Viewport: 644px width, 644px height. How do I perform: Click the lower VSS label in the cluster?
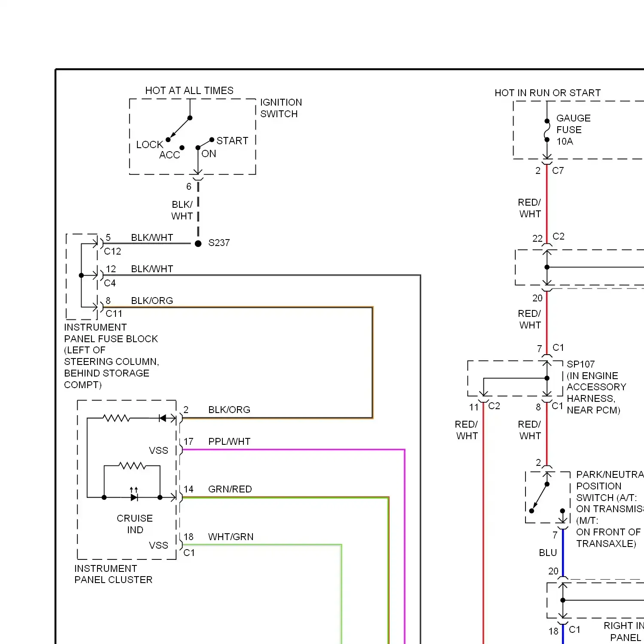[x=158, y=545]
